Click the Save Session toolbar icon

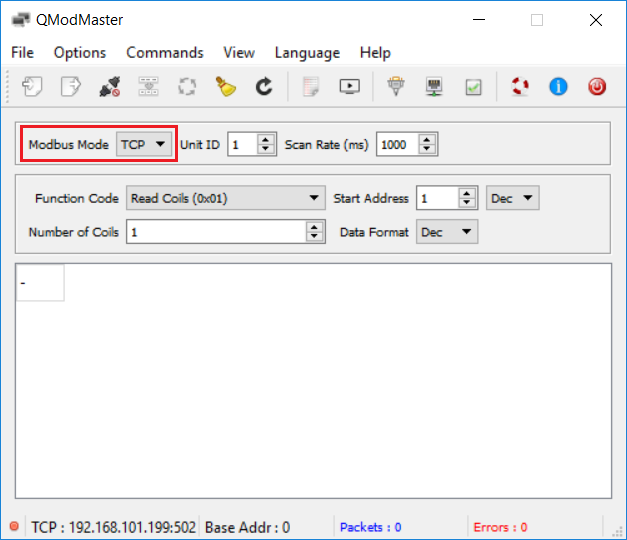click(x=70, y=86)
